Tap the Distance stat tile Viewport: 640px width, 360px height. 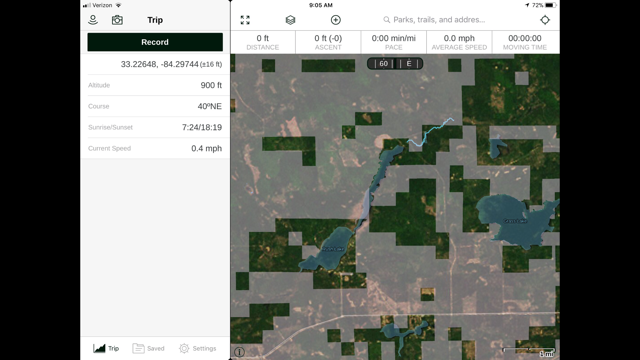[x=263, y=42]
